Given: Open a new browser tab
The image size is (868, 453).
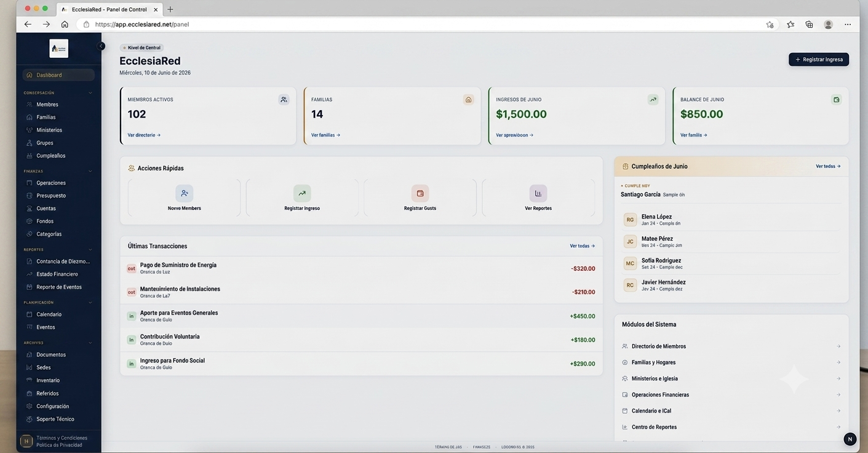Looking at the screenshot, I should click(170, 9).
